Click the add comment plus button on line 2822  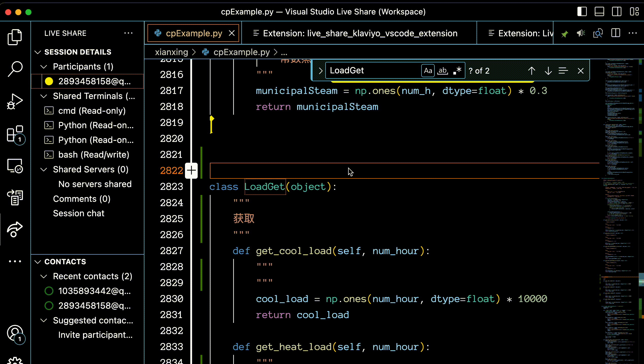tap(191, 170)
